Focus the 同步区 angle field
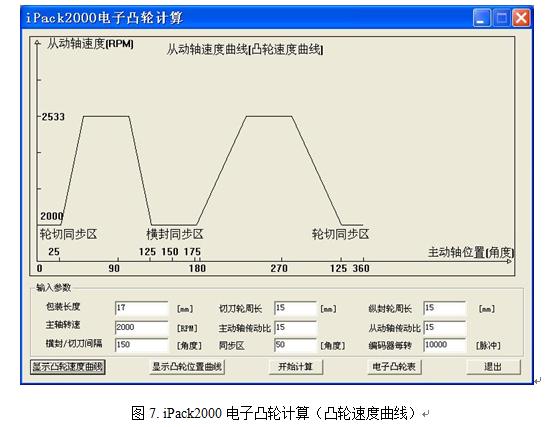558x427 pixels. [x=295, y=345]
